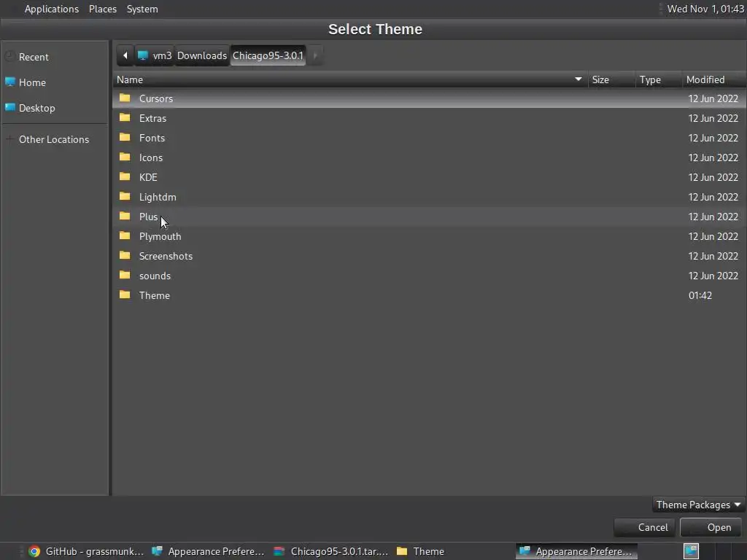Click the Extras folder icon
This screenshot has height=560, width=747.
click(125, 117)
